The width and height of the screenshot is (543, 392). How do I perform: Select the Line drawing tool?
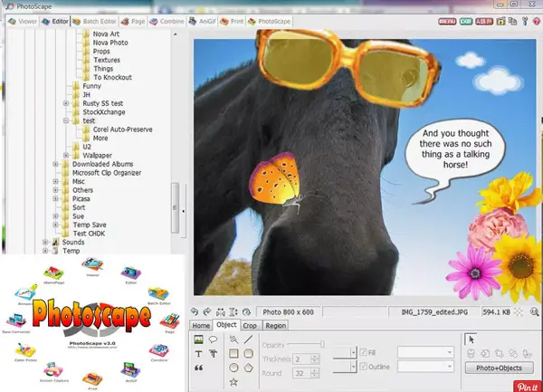point(248,339)
